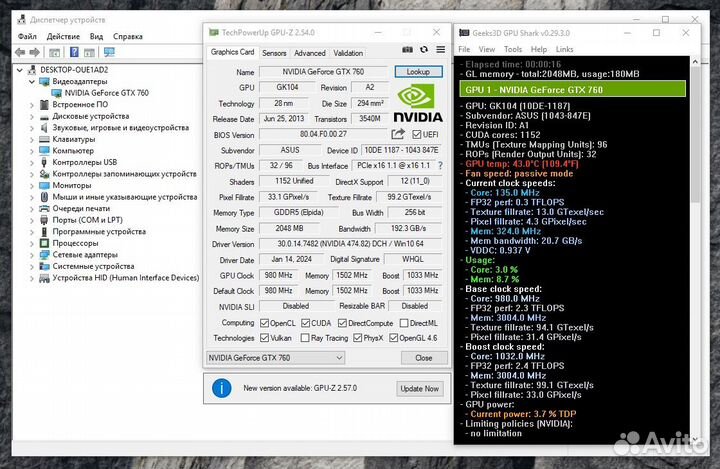Toggle the OpenCL checkbox
Image resolution: width=720 pixels, height=469 pixels.
264,323
